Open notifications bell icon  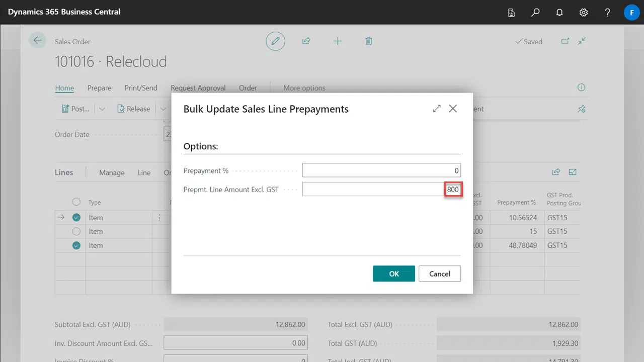(x=559, y=12)
